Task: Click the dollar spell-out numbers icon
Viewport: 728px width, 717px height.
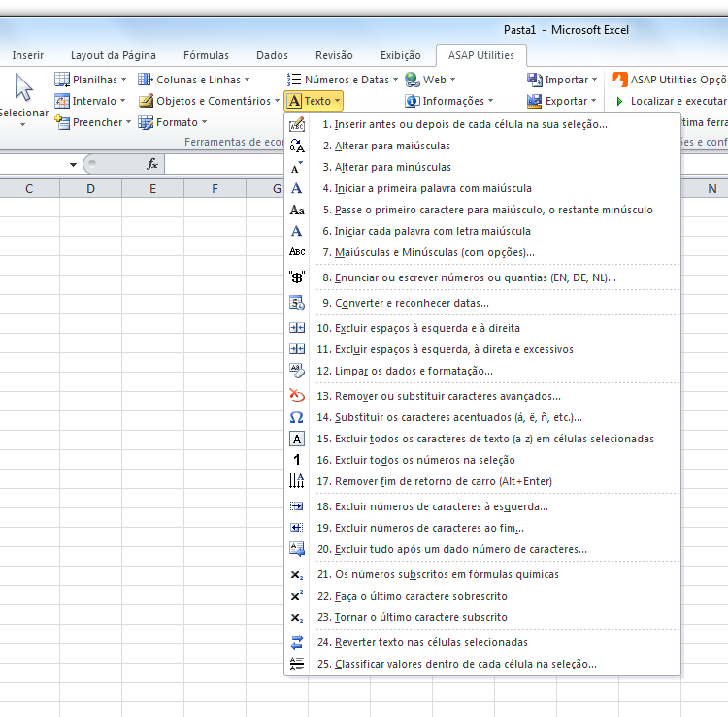Action: coord(297,277)
